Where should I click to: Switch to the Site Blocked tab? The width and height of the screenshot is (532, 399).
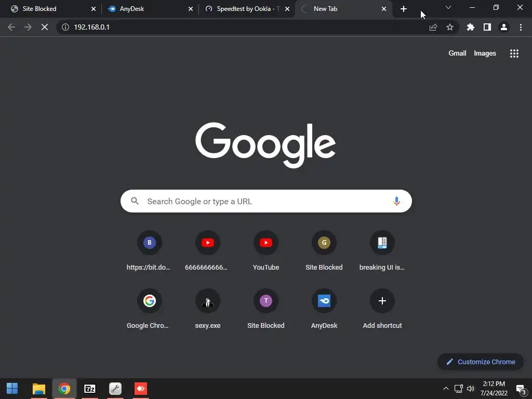pos(52,9)
